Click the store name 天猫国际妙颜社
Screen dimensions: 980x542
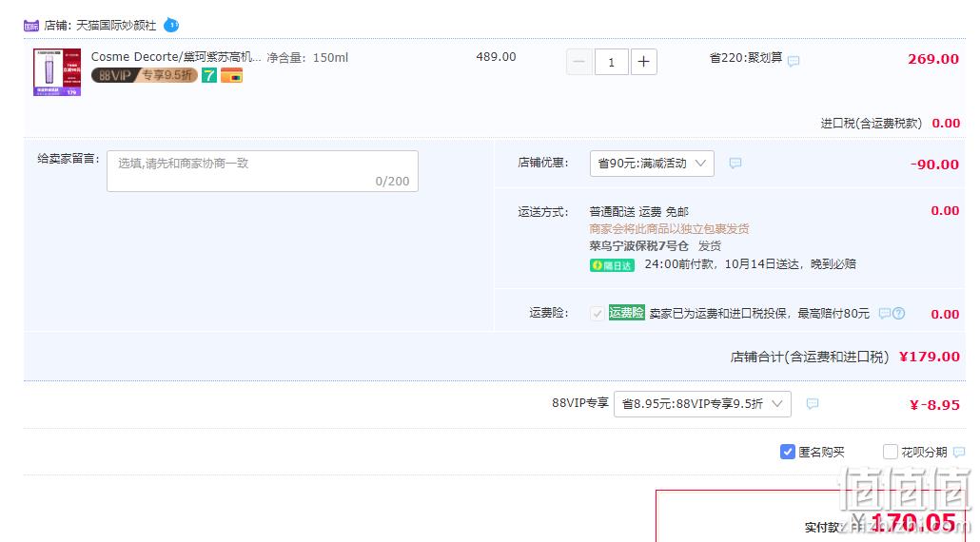click(116, 26)
